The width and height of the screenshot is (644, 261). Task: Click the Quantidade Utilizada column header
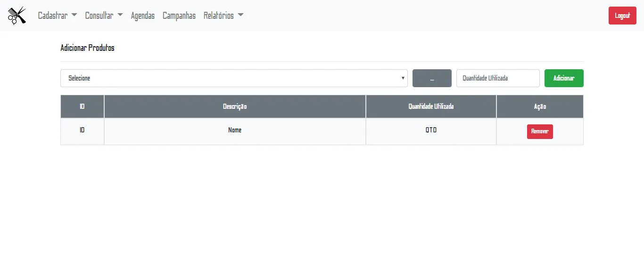point(431,106)
